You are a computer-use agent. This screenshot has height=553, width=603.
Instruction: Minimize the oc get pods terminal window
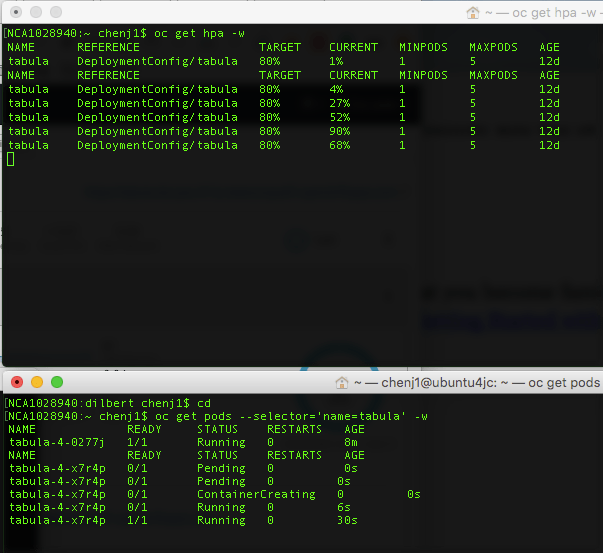pos(36,382)
